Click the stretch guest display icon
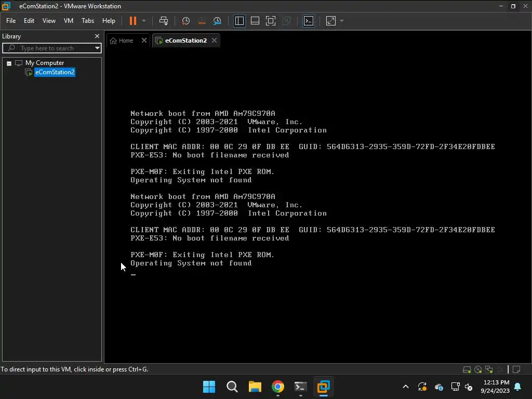The image size is (532, 399). (x=331, y=21)
